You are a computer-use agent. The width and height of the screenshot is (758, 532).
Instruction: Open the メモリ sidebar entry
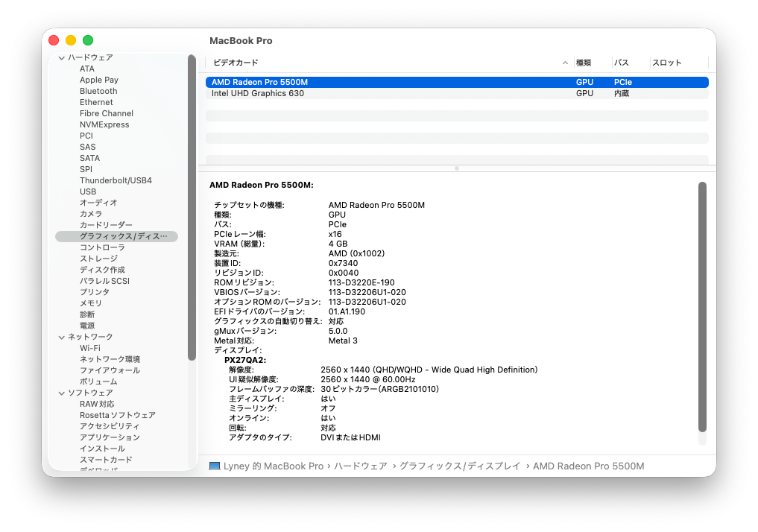(91, 303)
